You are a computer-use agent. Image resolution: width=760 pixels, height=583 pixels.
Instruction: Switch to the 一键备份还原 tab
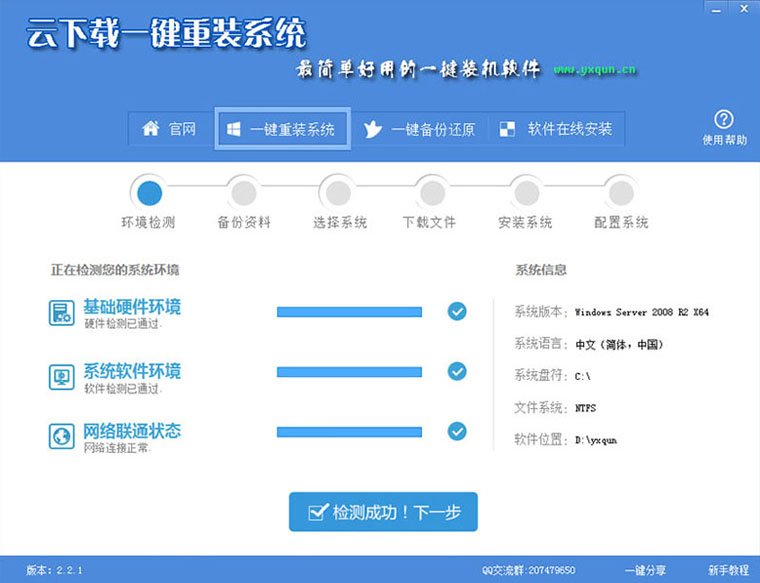pos(419,129)
